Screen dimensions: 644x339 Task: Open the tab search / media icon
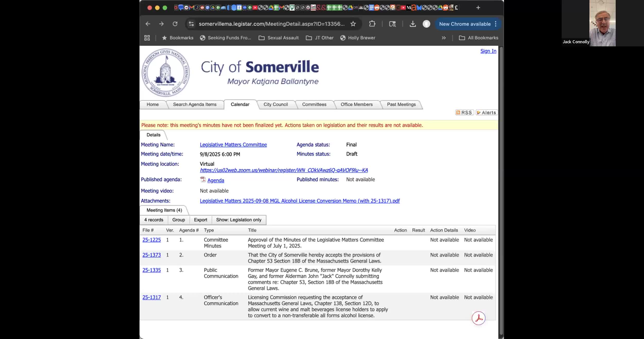click(392, 24)
